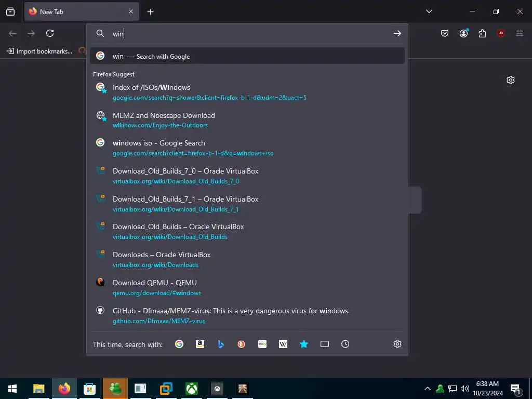Close the New Tab tab

pyautogui.click(x=131, y=11)
